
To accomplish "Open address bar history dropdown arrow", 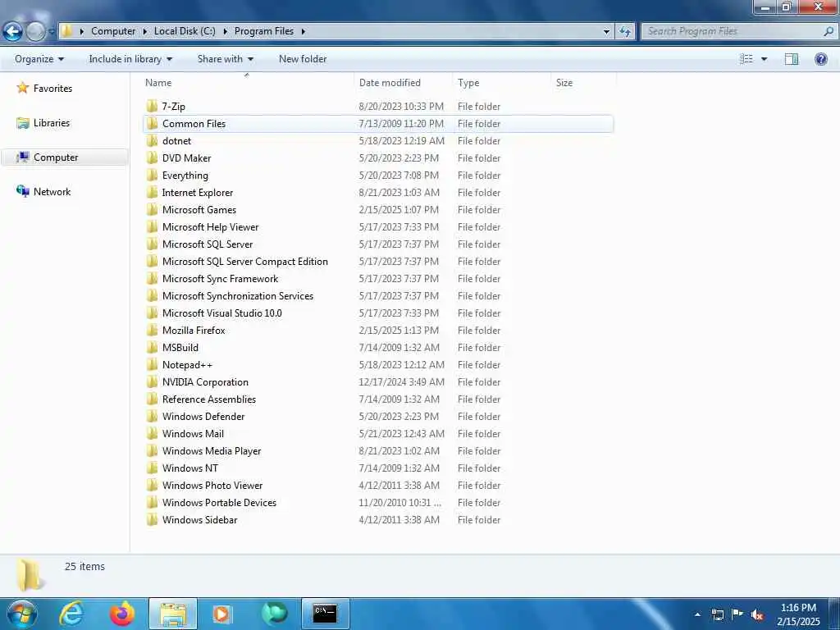I will pyautogui.click(x=606, y=32).
